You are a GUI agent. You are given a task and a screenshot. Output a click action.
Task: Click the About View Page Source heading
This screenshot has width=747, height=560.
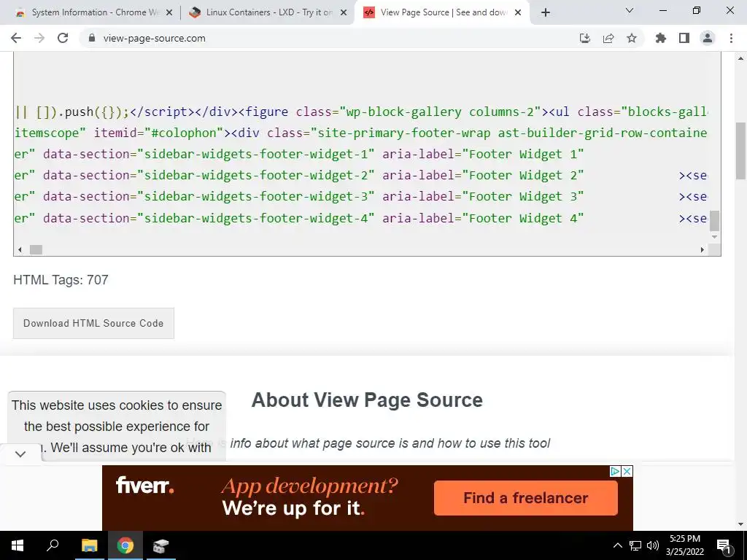pyautogui.click(x=367, y=400)
